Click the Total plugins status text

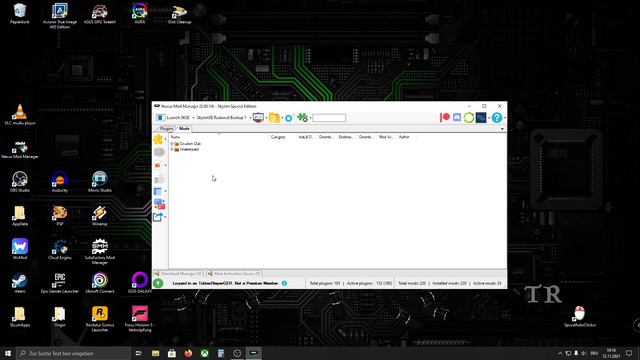[324, 283]
